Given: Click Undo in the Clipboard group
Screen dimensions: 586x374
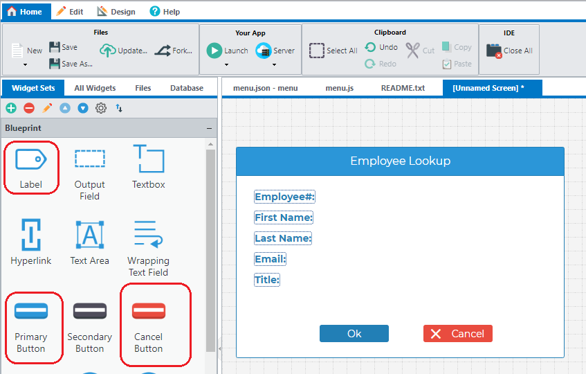Looking at the screenshot, I should coord(381,47).
